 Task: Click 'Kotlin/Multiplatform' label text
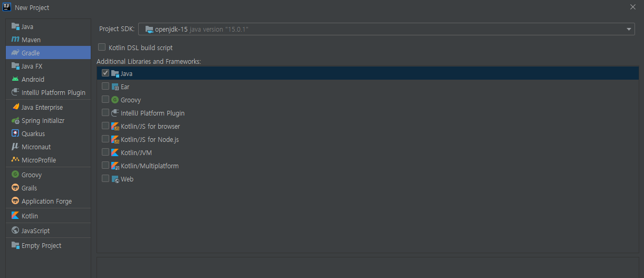click(150, 166)
